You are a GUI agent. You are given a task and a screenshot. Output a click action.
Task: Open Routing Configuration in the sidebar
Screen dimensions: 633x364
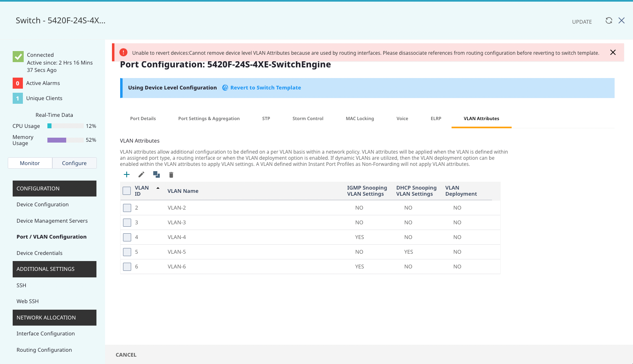(x=44, y=350)
